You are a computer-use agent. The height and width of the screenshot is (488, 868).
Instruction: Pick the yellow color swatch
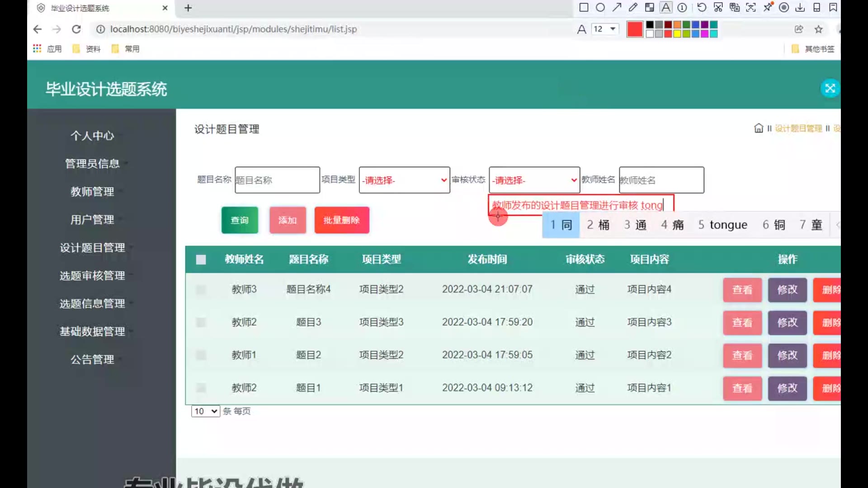coord(677,34)
